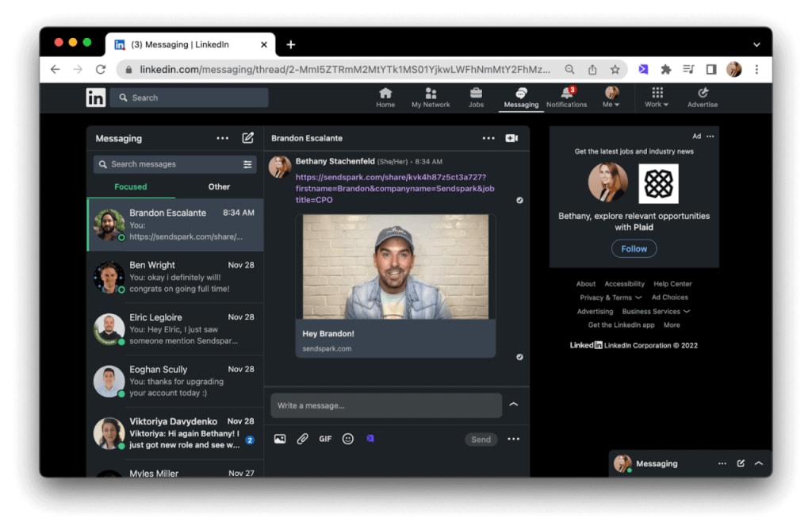Expand Privacy & Terms footer dropdown
This screenshot has width=812, height=530.
(x=611, y=298)
